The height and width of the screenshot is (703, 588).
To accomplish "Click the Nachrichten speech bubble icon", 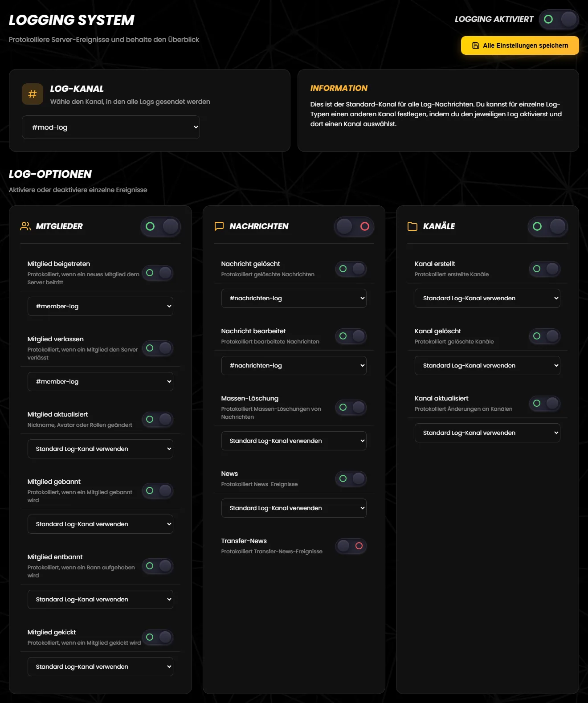I will [219, 226].
